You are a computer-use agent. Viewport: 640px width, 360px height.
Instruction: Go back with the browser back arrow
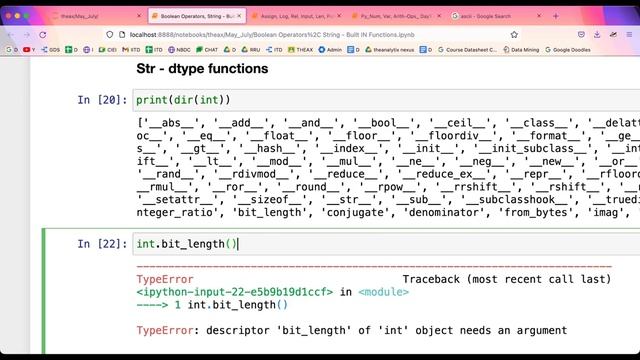pyautogui.click(x=11, y=35)
